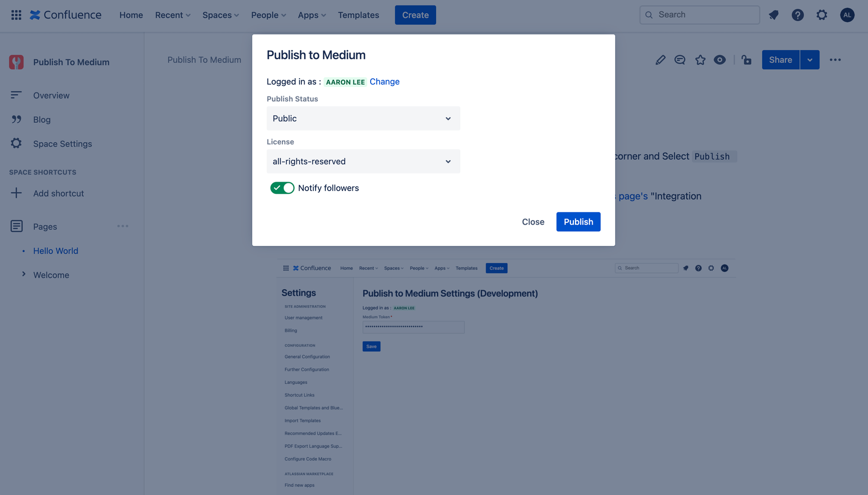Image resolution: width=868 pixels, height=495 pixels.
Task: Click the watch eye icon
Action: tap(720, 60)
